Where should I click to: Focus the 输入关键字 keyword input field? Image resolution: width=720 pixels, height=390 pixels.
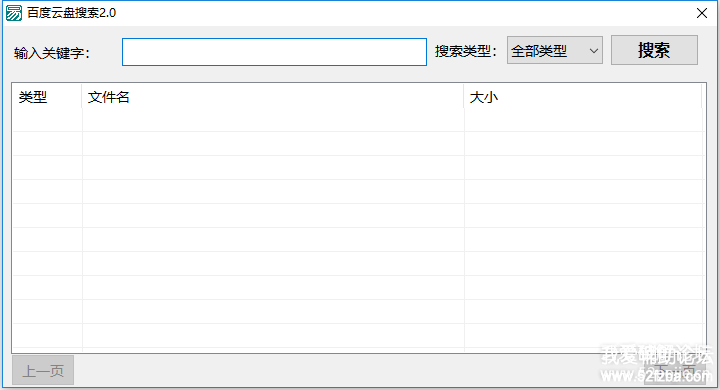274,52
